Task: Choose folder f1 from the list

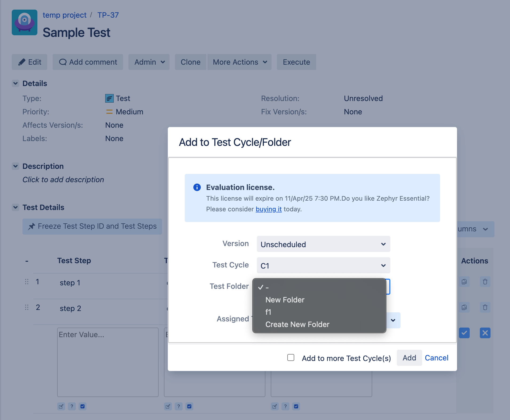Action: click(x=268, y=312)
